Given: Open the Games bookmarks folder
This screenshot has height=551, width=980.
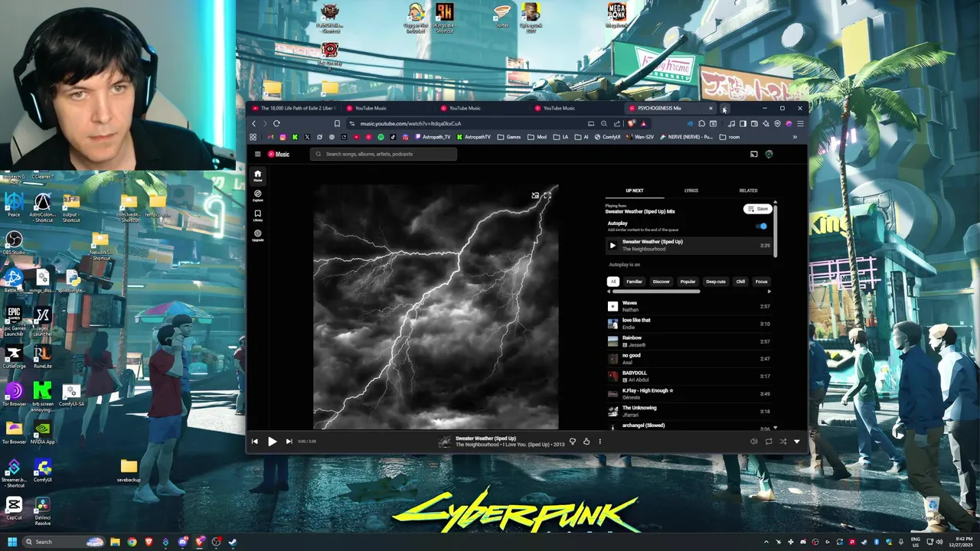Looking at the screenshot, I should [509, 137].
